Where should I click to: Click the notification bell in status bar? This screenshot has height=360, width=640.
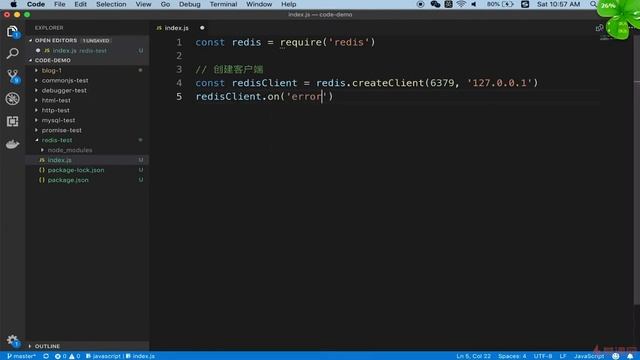630,356
